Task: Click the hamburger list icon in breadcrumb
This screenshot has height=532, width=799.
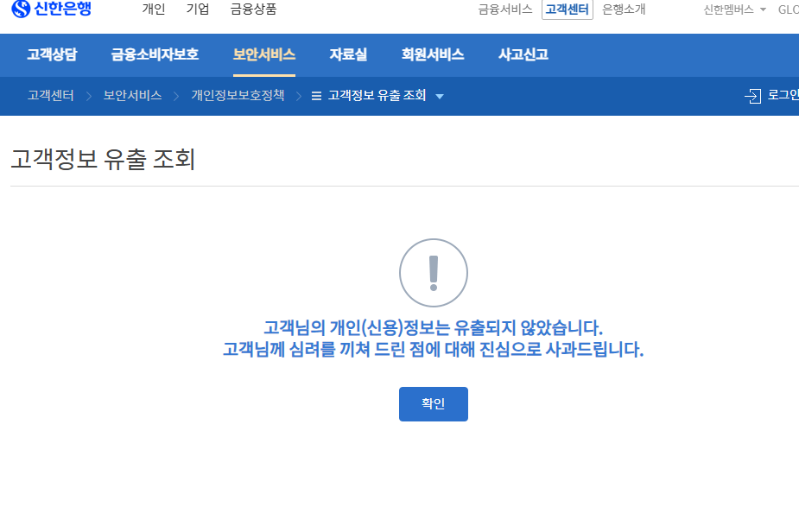Action: tap(316, 96)
